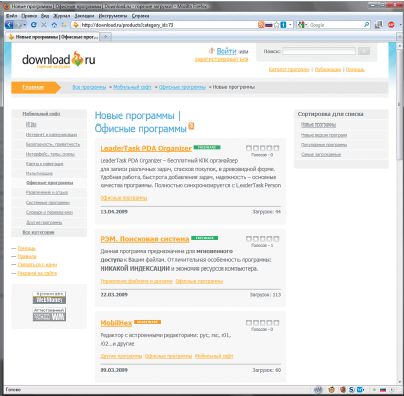Open the Правила link in the sidebar

click(27, 256)
